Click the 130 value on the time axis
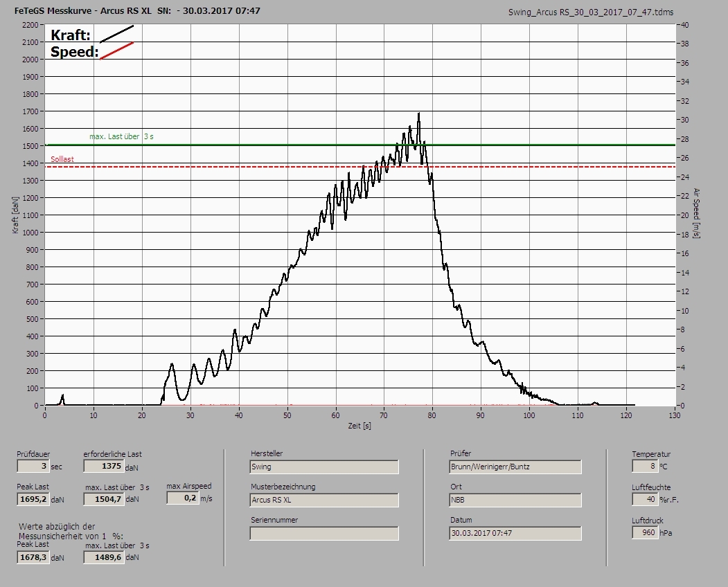 [x=674, y=415]
